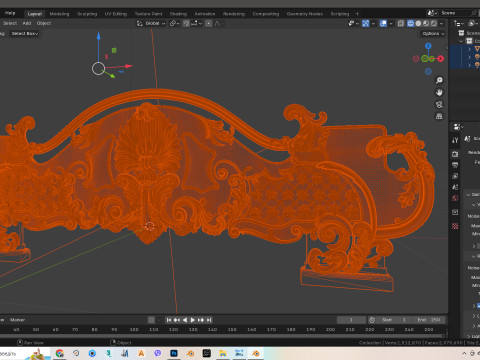The image size is (480, 360).
Task: Jump to the timeline start frame
Action: [x=169, y=320]
